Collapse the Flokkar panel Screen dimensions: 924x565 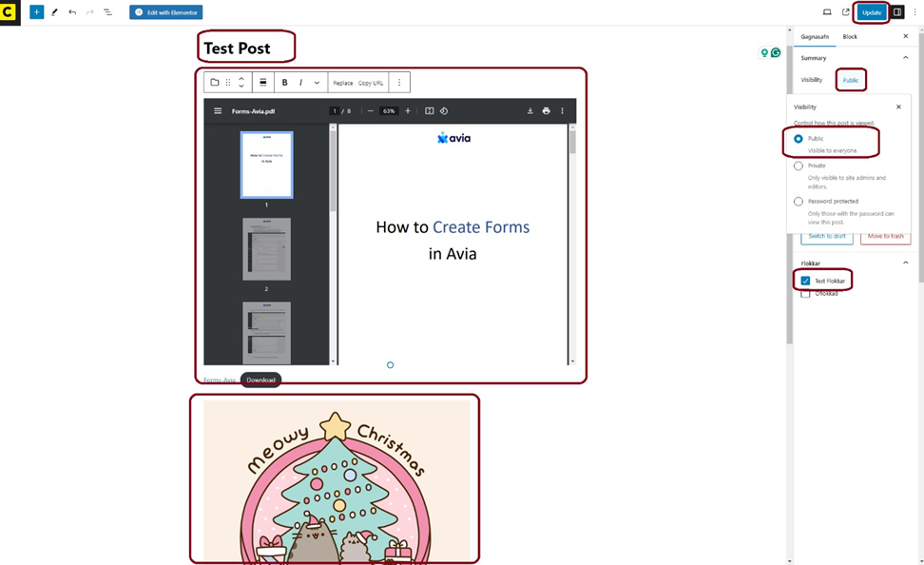905,263
